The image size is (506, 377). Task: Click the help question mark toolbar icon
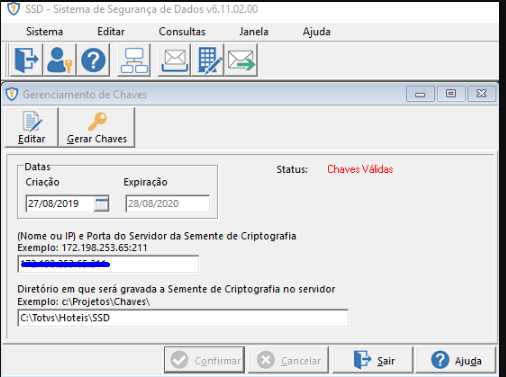tap(93, 60)
